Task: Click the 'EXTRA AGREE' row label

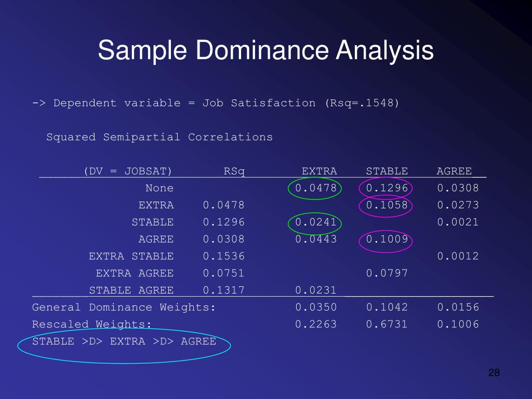Action: coord(135,273)
